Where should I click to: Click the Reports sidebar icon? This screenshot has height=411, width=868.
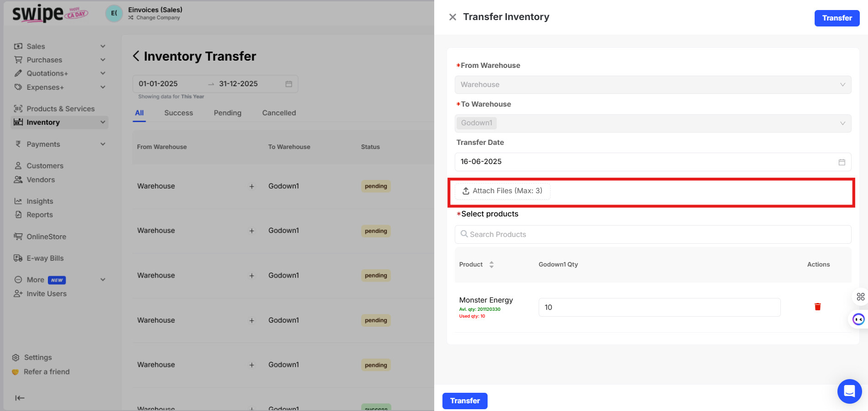click(x=18, y=215)
